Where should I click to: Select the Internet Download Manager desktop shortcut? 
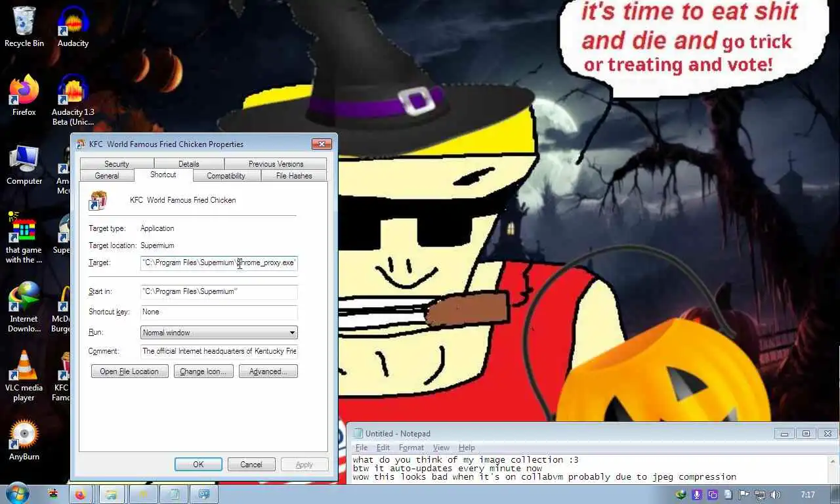(x=24, y=306)
